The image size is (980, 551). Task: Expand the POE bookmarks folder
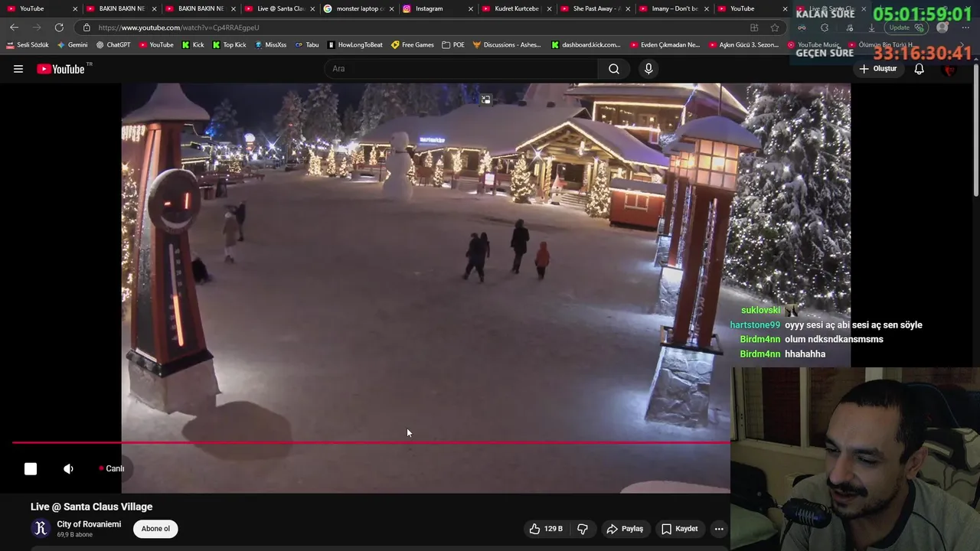click(x=453, y=45)
